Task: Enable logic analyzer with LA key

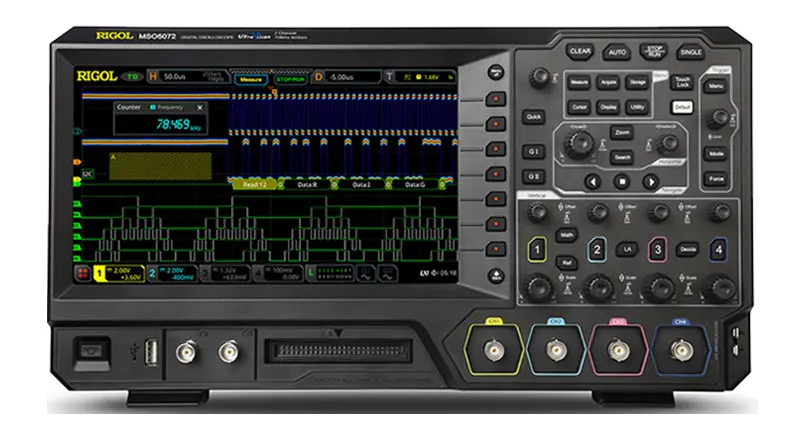Action: click(627, 249)
